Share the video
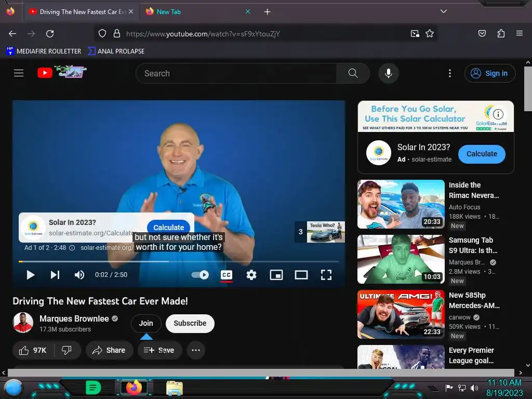The height and width of the screenshot is (399, 532). click(x=109, y=350)
